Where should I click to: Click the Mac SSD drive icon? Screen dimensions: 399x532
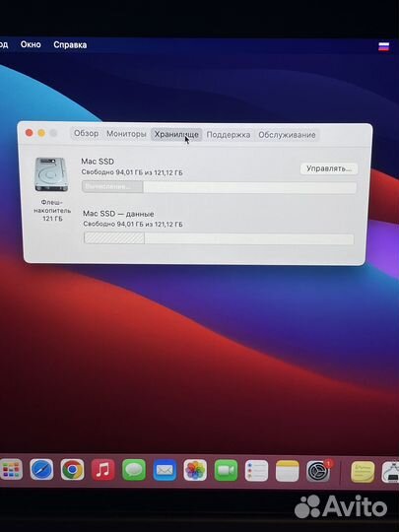tap(51, 174)
